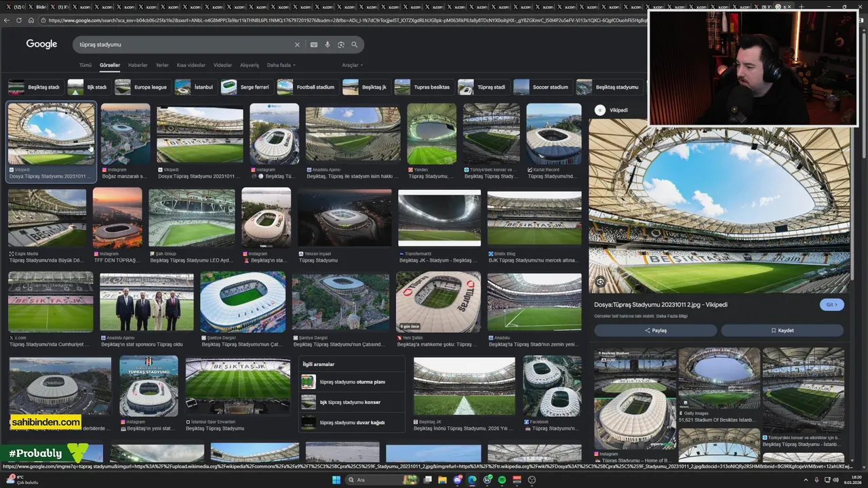This screenshot has height=488, width=868.
Task: Open the Araçlar tools dropdown
Action: [352, 65]
